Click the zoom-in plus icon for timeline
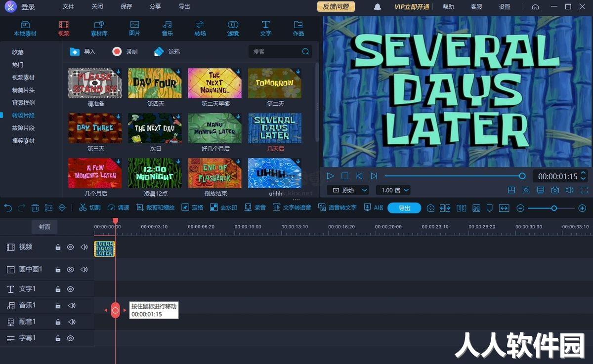 (x=582, y=208)
